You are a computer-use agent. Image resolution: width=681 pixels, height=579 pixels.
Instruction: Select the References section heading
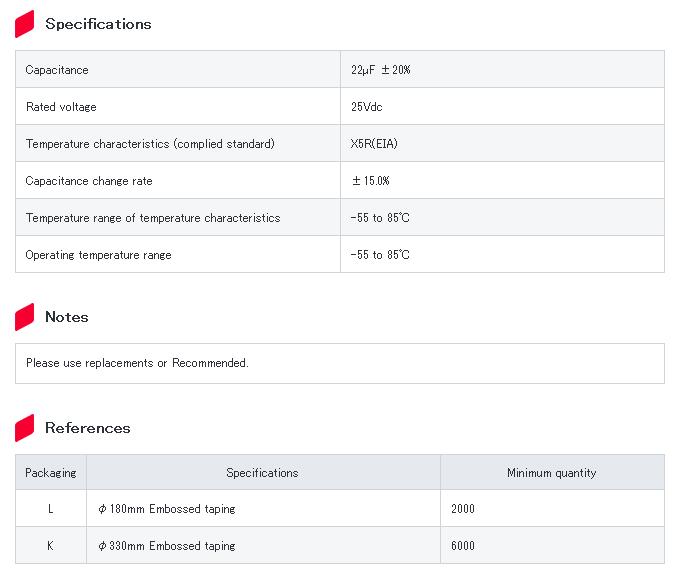click(x=87, y=428)
